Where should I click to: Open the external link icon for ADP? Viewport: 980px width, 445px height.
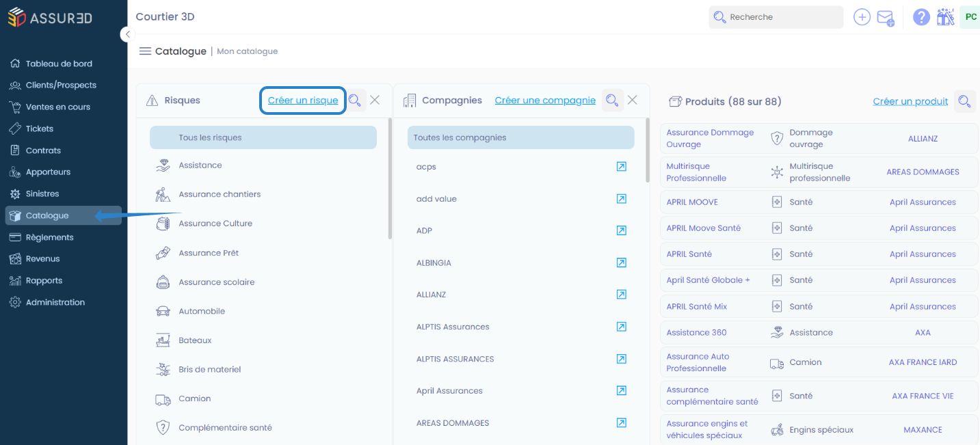[x=621, y=230]
